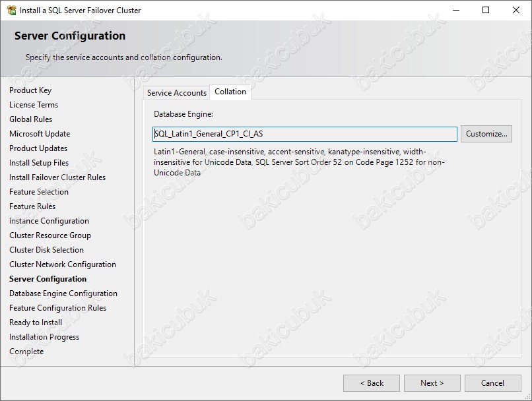Click the collation description text below field
532x401 pixels.
299,162
